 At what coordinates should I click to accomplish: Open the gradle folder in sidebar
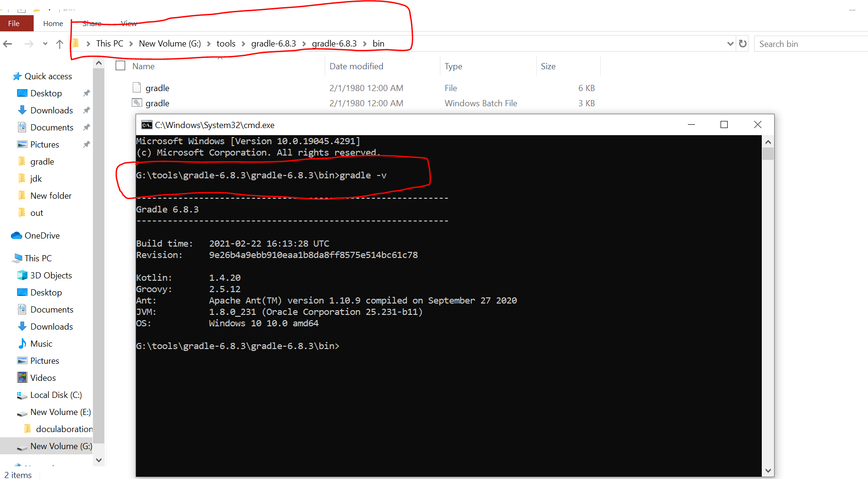[42, 162]
